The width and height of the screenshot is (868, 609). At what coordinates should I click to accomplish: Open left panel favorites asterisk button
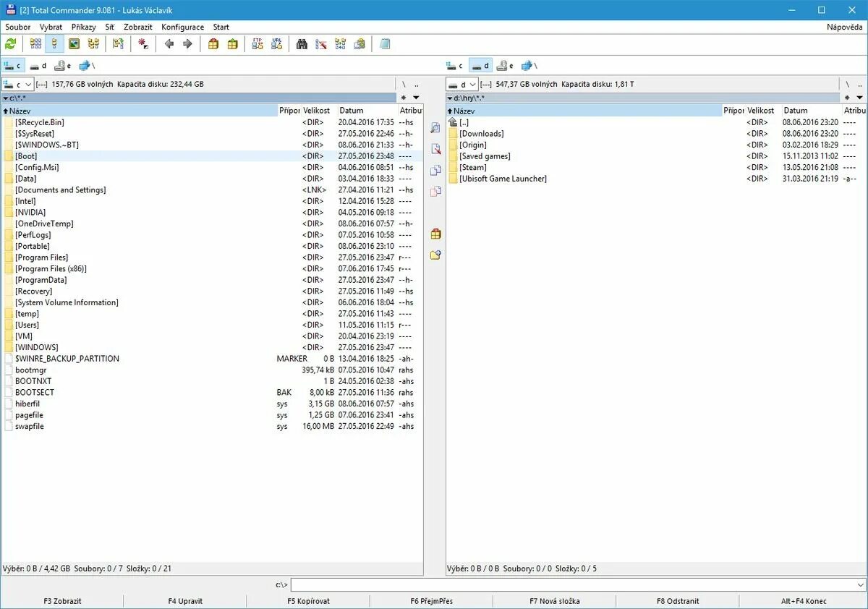pos(404,98)
